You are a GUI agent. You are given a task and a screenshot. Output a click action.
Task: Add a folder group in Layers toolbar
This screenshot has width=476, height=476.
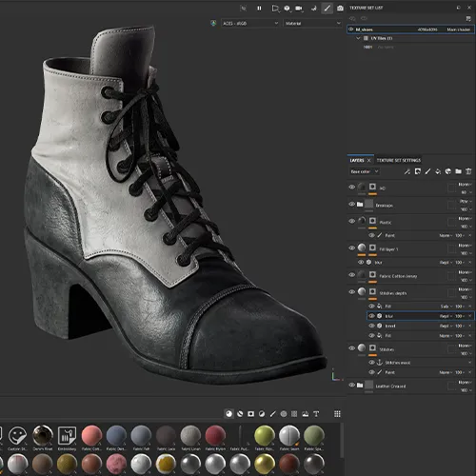(458, 171)
